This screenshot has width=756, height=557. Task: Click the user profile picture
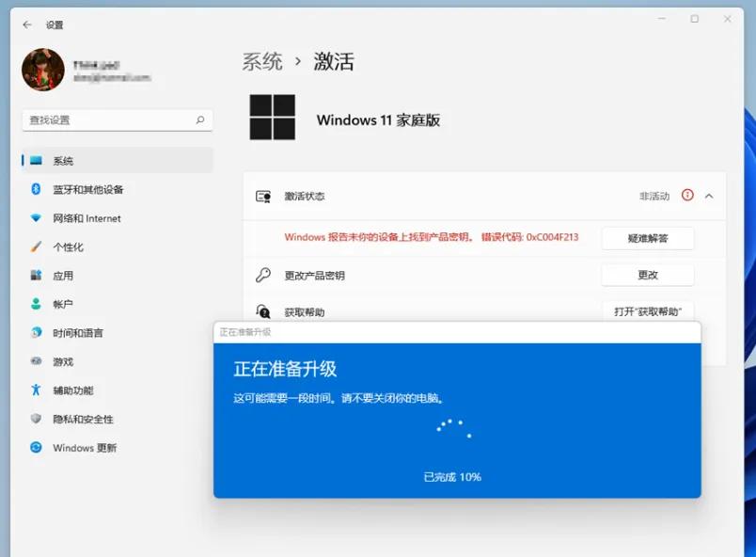pos(45,69)
